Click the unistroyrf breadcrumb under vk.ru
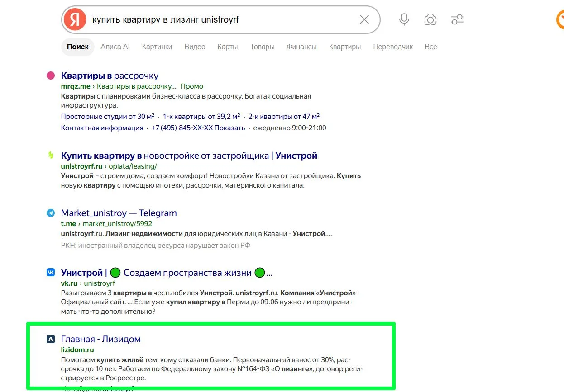The height and width of the screenshot is (392, 564). click(100, 283)
